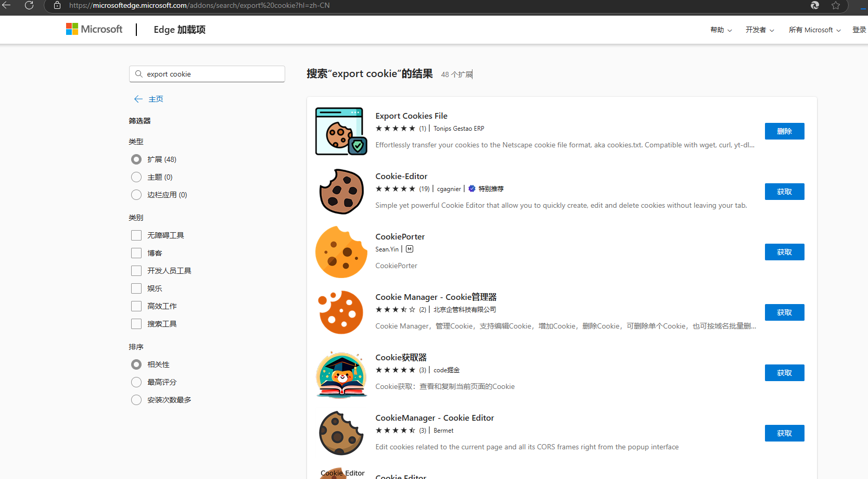Click publisher name cgagnier
Screen dimensions: 868x479
pyautogui.click(x=449, y=189)
